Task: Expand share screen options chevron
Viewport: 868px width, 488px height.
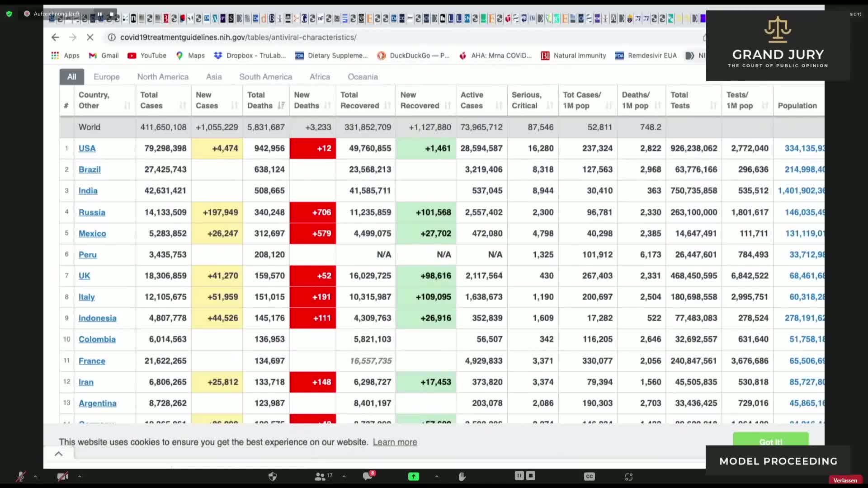Action: click(x=436, y=476)
